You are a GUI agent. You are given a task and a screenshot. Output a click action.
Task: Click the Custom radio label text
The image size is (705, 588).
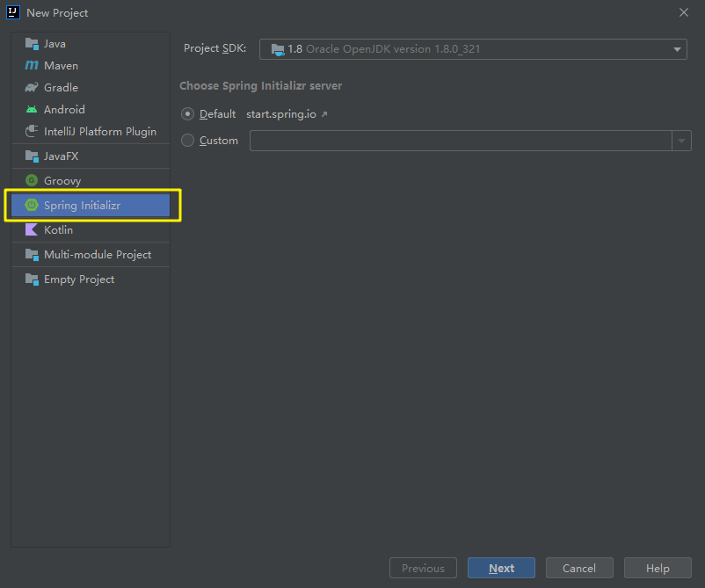219,141
